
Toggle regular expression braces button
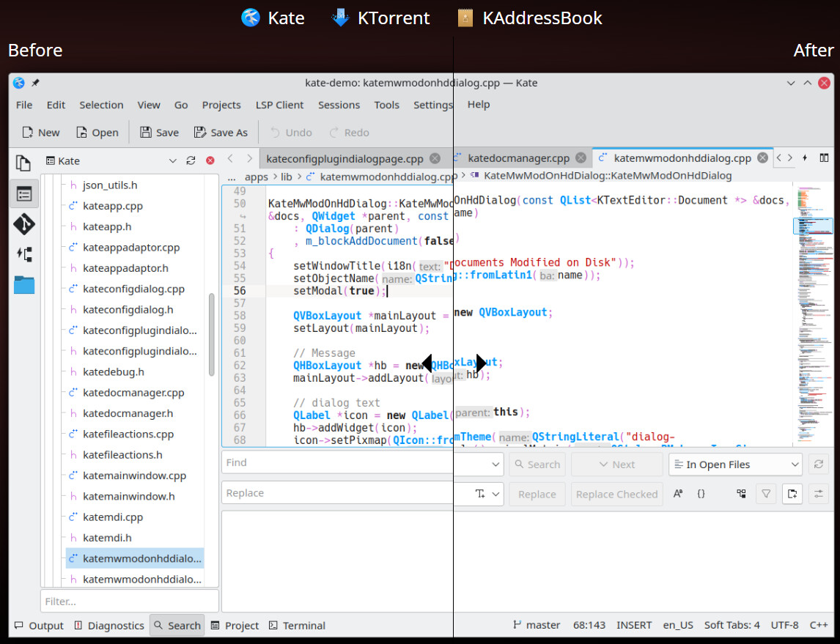701,495
